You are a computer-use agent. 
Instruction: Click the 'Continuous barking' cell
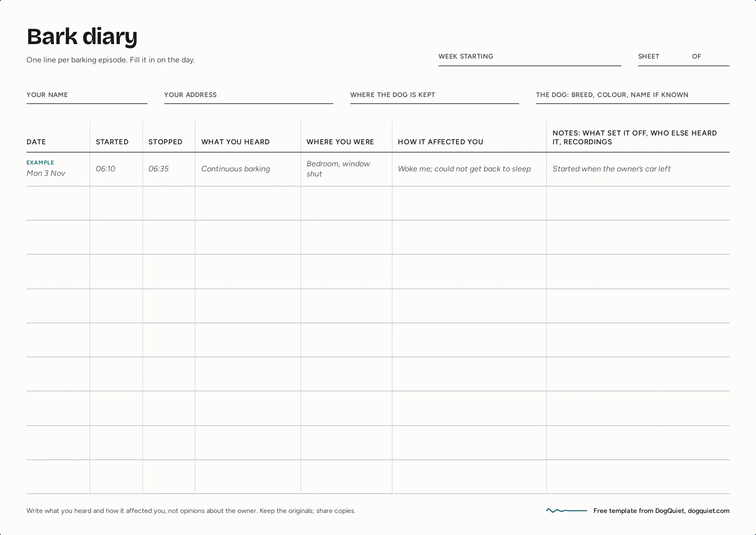point(235,169)
